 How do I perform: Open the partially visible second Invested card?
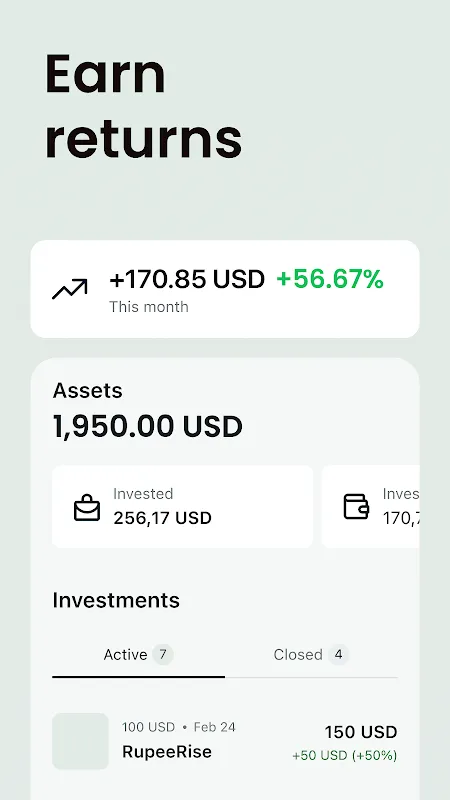(x=370, y=507)
